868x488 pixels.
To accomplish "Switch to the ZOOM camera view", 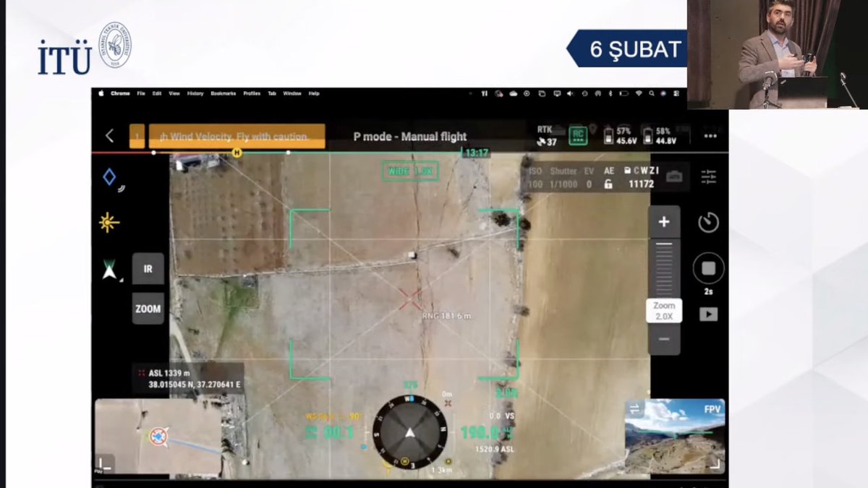I will point(148,309).
